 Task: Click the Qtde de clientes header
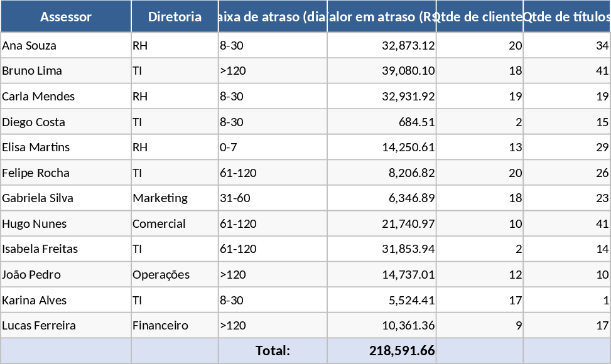[480, 17]
